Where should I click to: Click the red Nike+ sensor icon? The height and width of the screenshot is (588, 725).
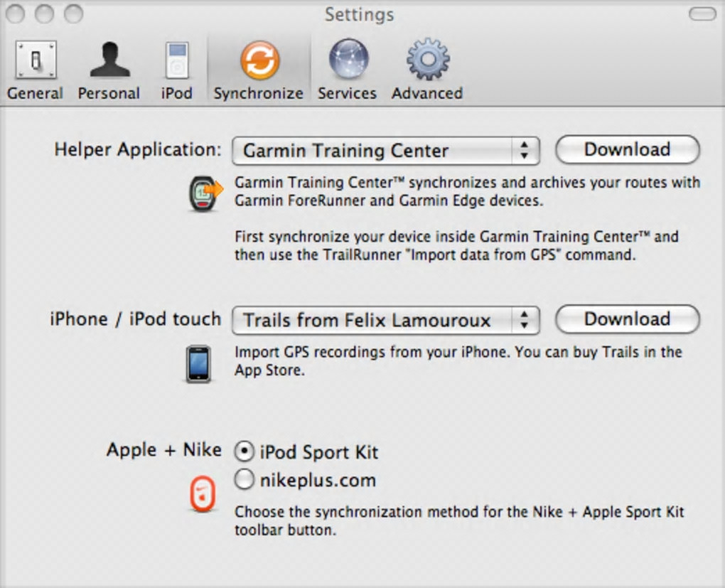tap(203, 493)
